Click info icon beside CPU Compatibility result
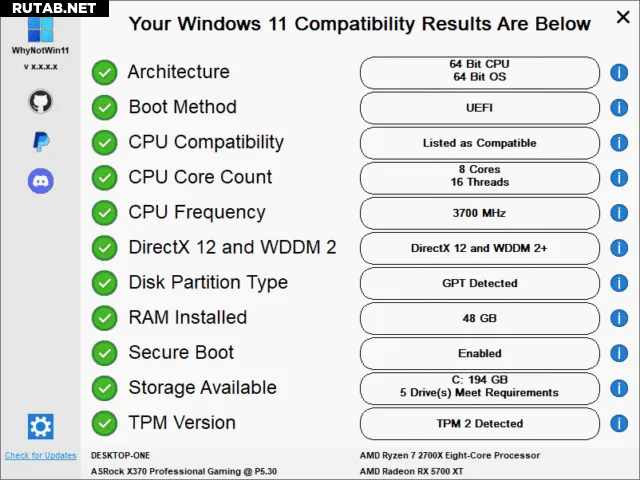This screenshot has height=480, width=640. (619, 143)
